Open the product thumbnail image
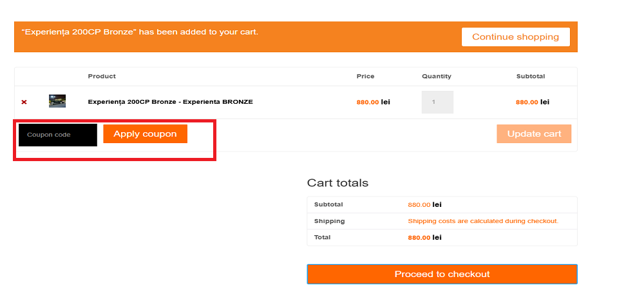Screen dimensions: 644x290 [57, 101]
